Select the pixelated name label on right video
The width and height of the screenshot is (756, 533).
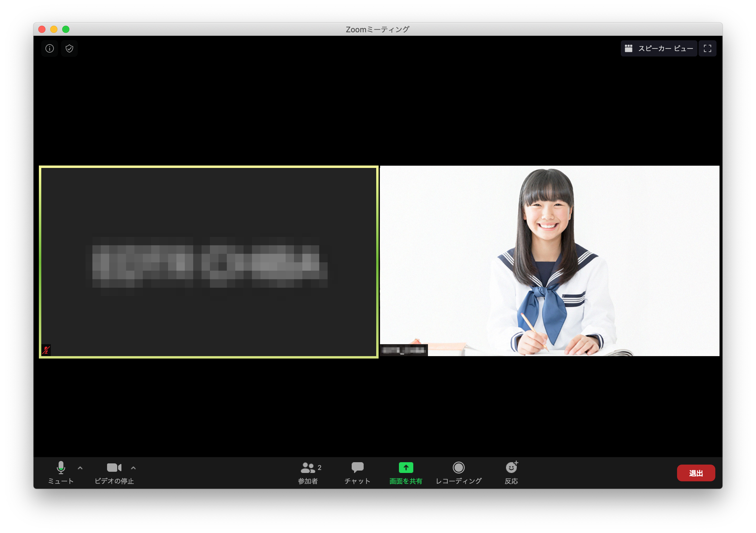403,350
